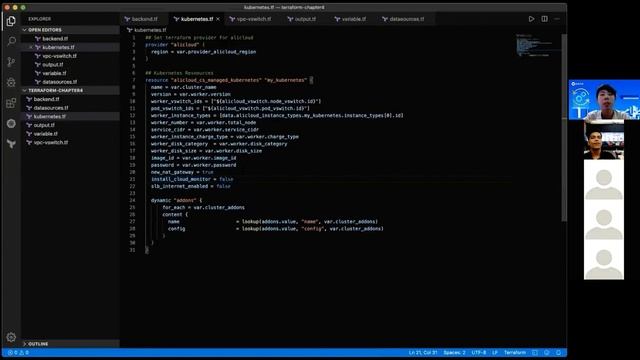This screenshot has height=360, width=640.
Task: Select kubernetes.tf in the project folder tree
Action: click(x=71, y=116)
